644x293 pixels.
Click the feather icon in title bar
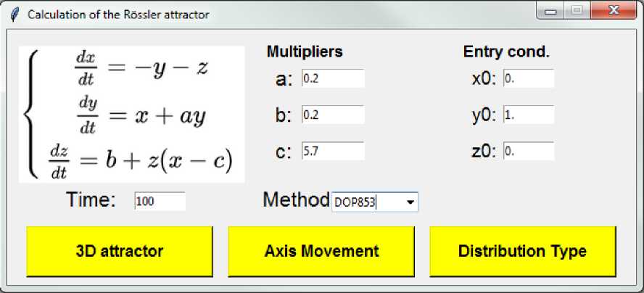click(12, 15)
